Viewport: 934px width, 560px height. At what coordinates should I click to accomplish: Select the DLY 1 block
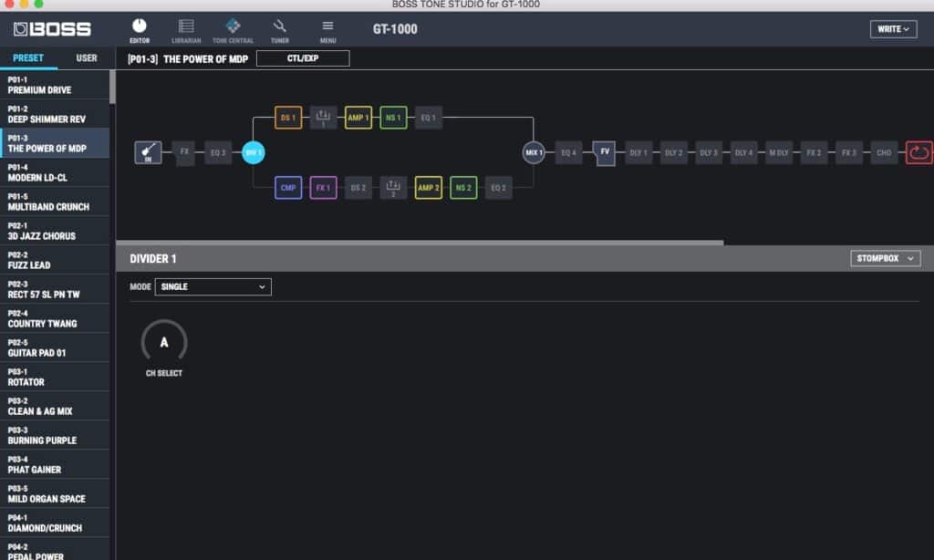(638, 152)
